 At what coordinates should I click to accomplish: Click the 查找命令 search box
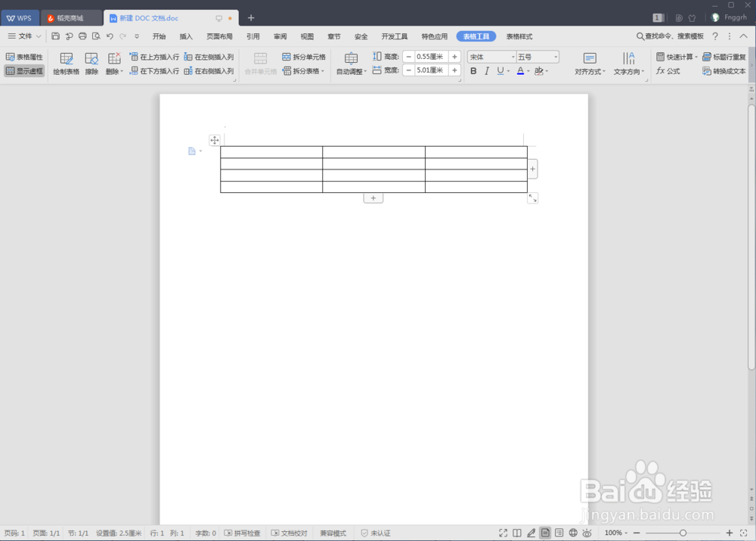tap(670, 36)
